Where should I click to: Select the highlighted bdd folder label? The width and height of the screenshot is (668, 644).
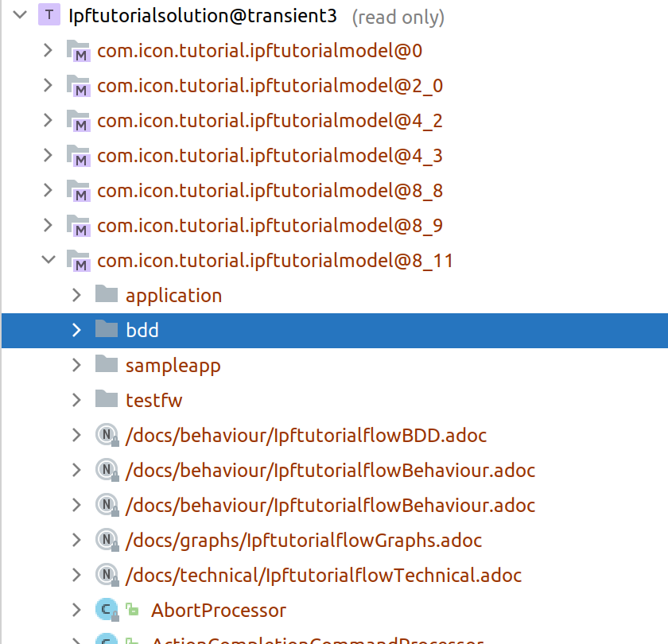coord(142,330)
